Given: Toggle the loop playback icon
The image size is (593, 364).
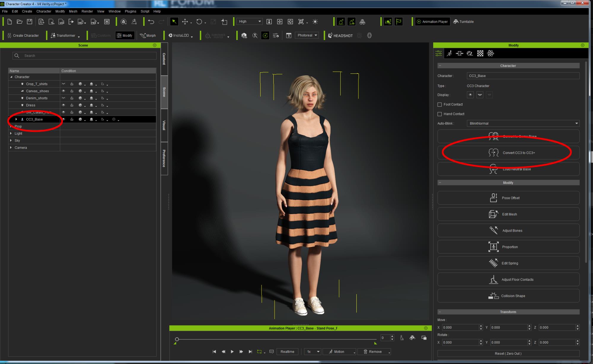Looking at the screenshot, I should (259, 352).
